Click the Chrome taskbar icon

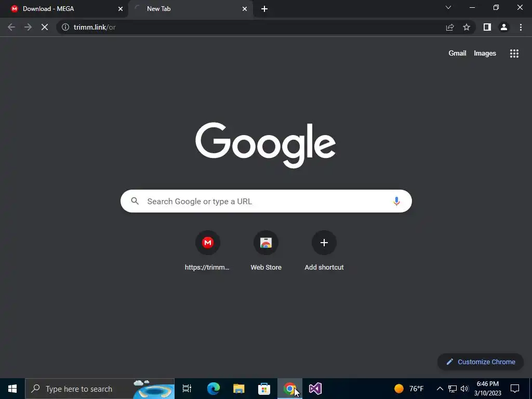coord(289,389)
